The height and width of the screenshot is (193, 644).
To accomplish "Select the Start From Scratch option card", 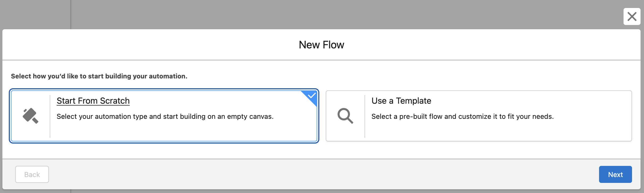I will 186,130.
